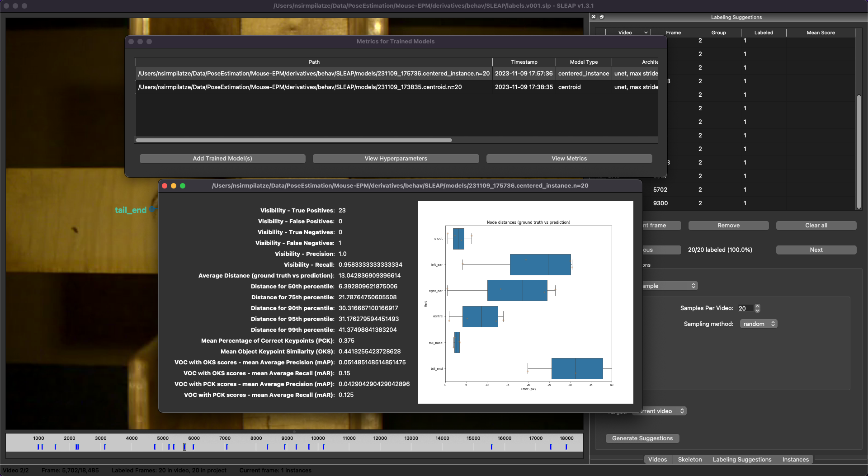Switch to the Skeleton tab

tap(689, 460)
